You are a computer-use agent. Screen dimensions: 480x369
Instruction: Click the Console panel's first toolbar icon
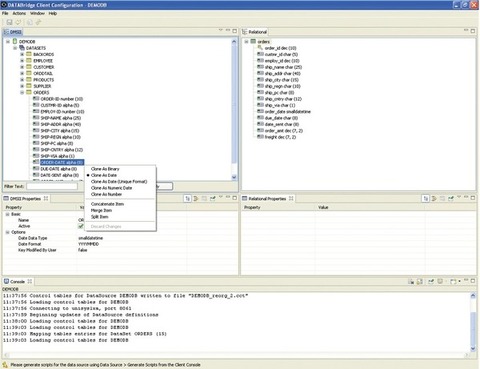point(411,282)
